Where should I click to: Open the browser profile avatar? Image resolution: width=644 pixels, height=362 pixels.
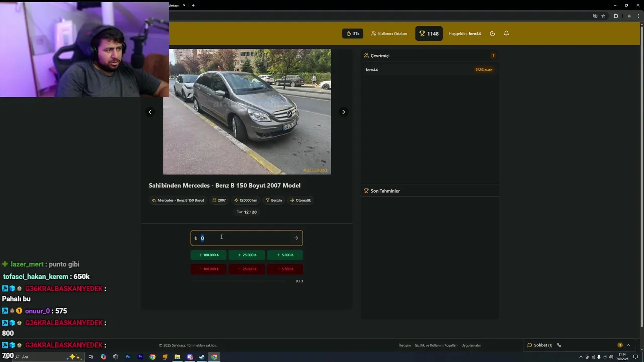(x=629, y=16)
